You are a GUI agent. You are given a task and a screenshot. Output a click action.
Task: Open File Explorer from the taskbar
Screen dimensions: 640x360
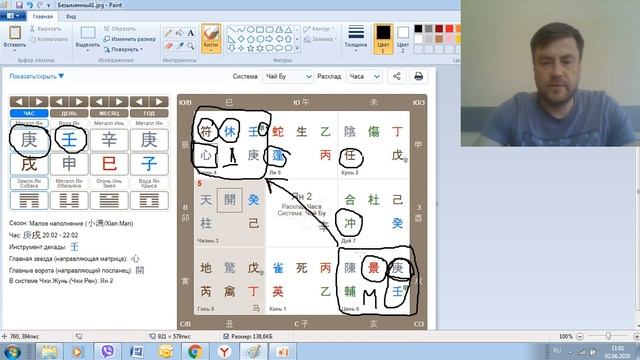point(49,351)
